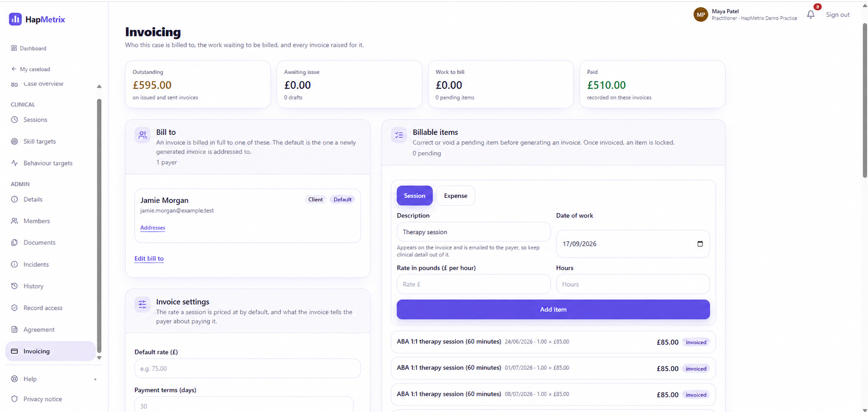This screenshot has height=412, width=868.
Task: Select the 01/07/2026 therapy session row
Action: [553, 368]
